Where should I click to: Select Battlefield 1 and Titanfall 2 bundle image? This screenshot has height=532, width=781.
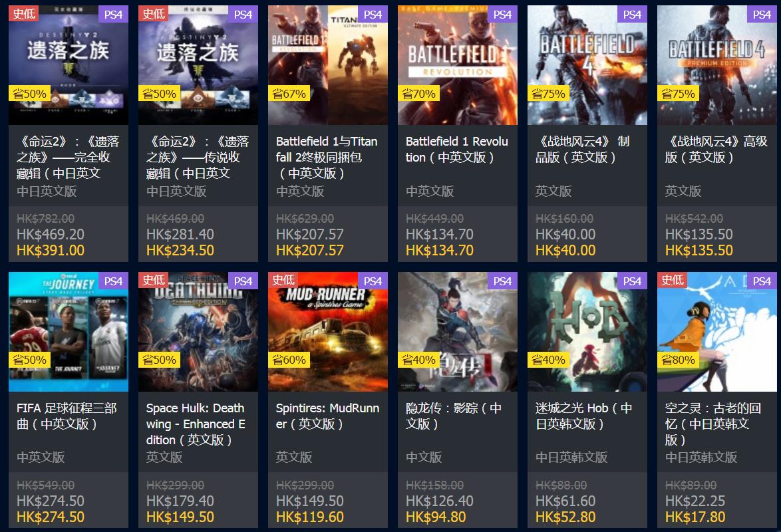[x=328, y=65]
